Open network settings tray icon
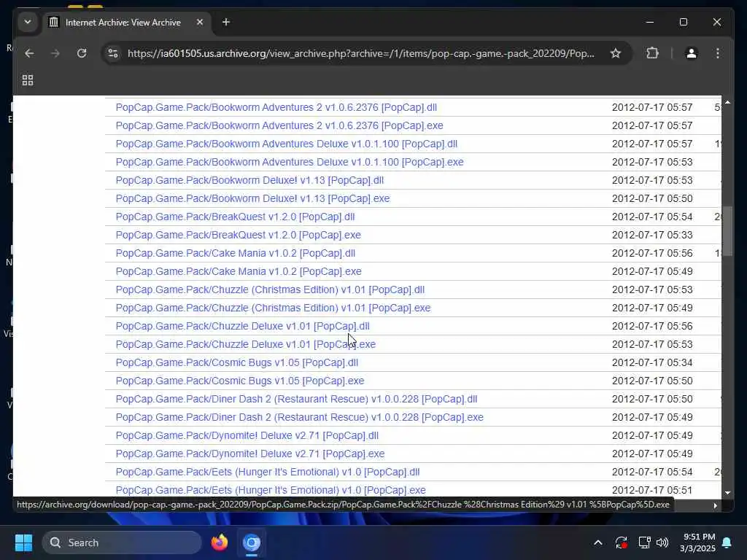The image size is (747, 560). (644, 542)
